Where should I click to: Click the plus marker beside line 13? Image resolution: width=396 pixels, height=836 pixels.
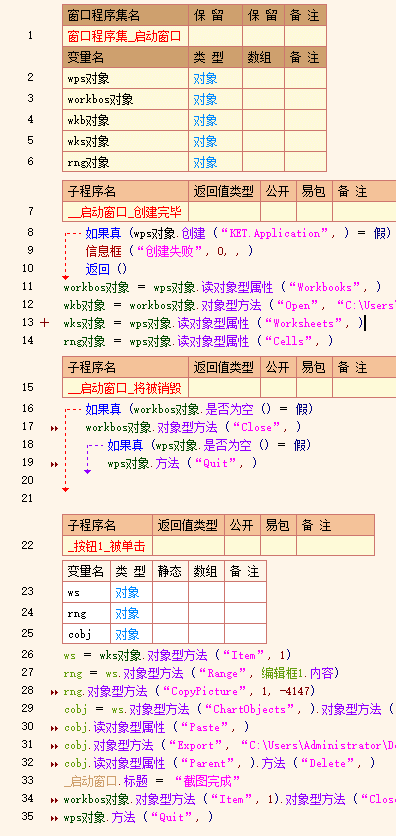point(45,323)
